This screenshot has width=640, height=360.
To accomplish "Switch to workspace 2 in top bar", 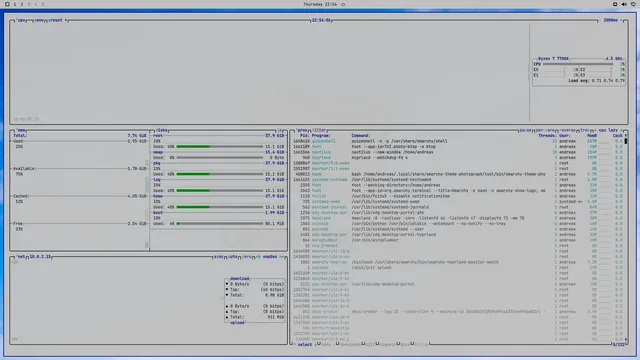I will click(22, 4).
